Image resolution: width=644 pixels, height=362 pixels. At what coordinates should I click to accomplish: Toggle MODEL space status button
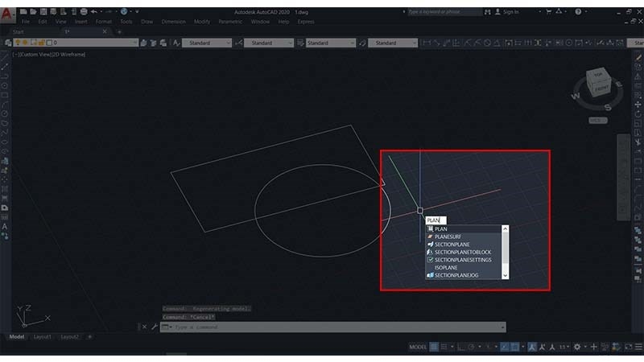pos(418,348)
